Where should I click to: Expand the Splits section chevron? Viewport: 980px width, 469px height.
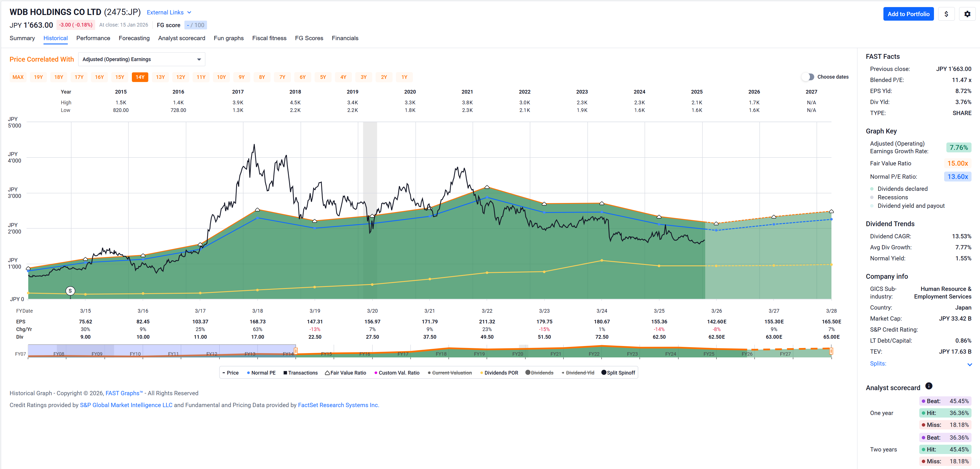[969, 364]
